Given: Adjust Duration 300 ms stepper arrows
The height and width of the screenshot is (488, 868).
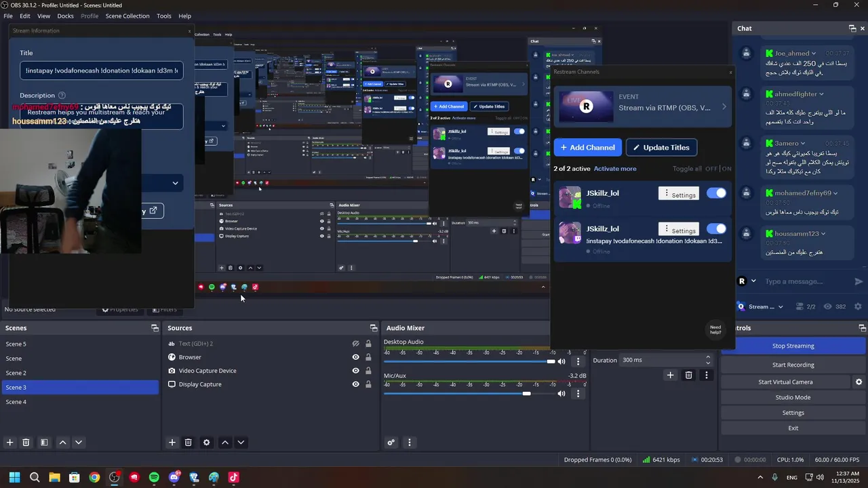Looking at the screenshot, I should 708,360.
